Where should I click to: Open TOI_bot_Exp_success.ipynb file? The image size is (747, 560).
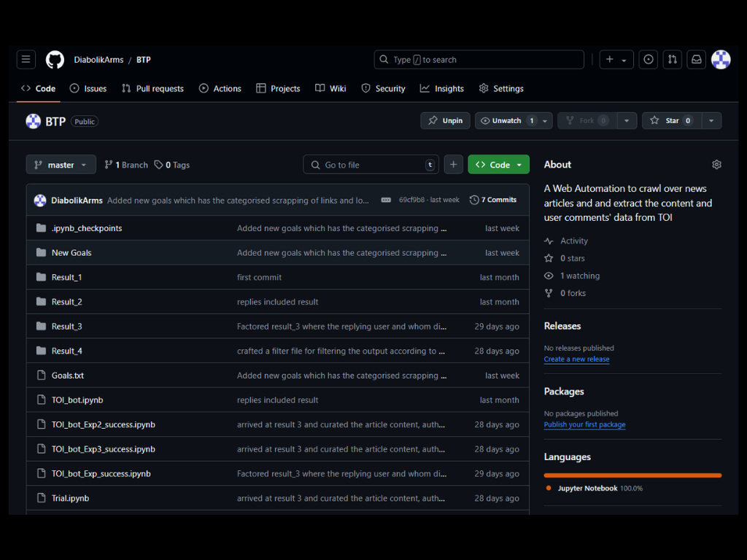(101, 473)
